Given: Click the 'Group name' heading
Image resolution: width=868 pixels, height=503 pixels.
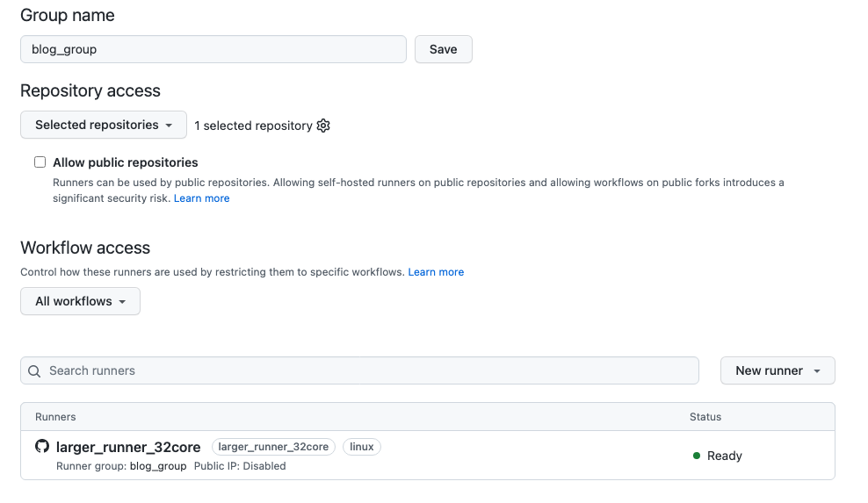Looking at the screenshot, I should (68, 15).
